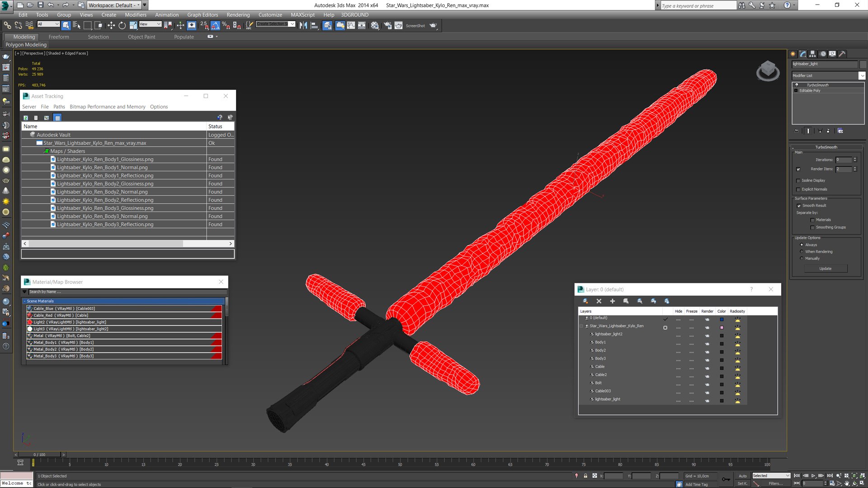Screen dimensions: 868x488
Task: Click the Go to End playback button
Action: pyautogui.click(x=830, y=476)
